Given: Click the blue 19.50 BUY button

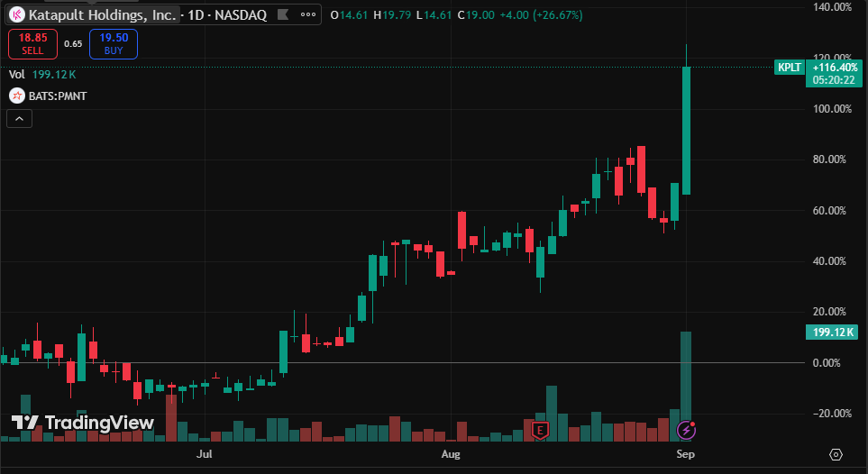Looking at the screenshot, I should pyautogui.click(x=114, y=44).
